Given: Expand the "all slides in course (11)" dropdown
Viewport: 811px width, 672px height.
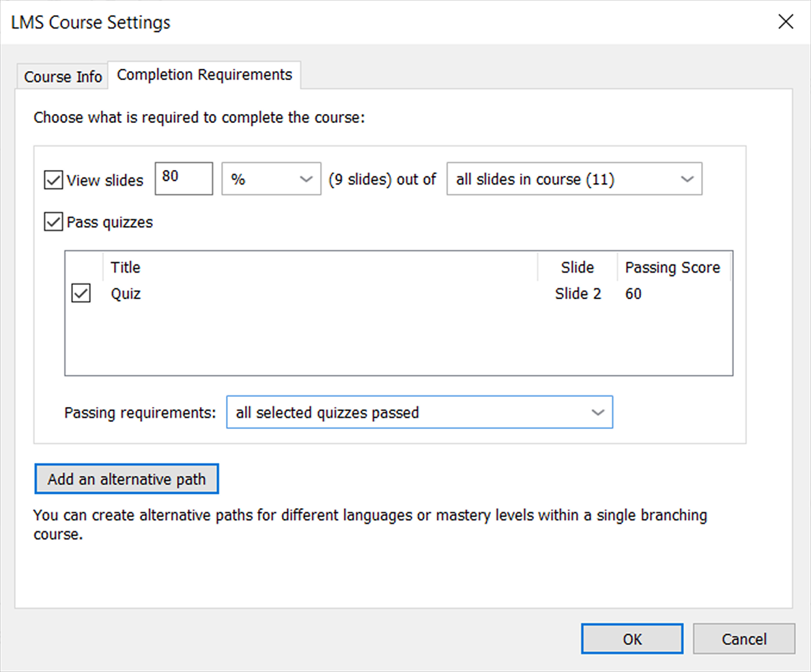Looking at the screenshot, I should coord(573,178).
